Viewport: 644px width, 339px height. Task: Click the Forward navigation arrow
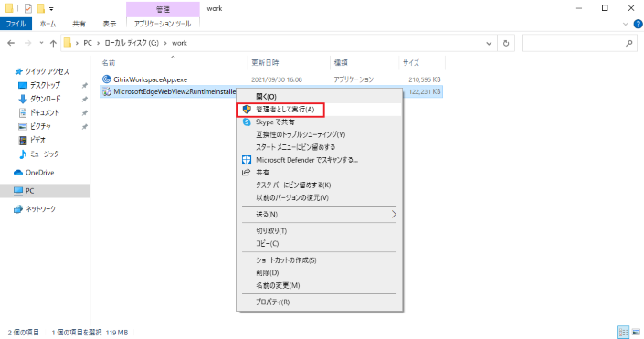point(27,43)
